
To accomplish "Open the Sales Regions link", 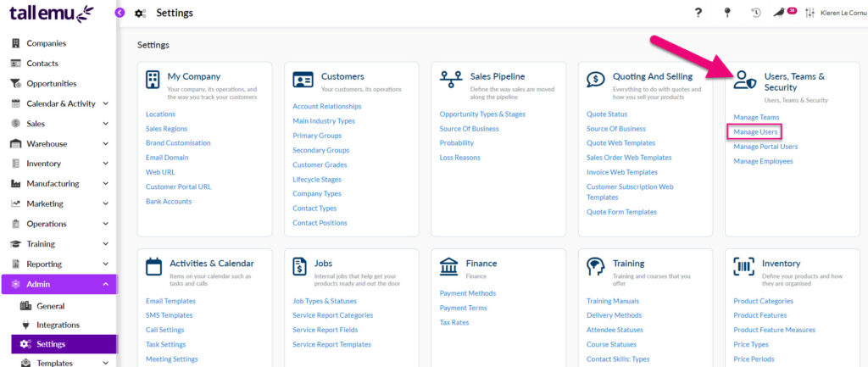I will (x=167, y=129).
